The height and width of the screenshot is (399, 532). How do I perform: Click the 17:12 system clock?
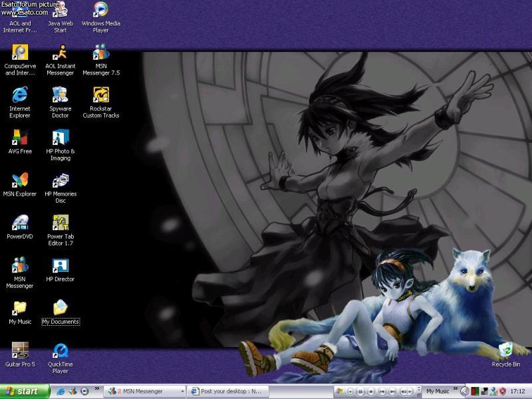[517, 392]
